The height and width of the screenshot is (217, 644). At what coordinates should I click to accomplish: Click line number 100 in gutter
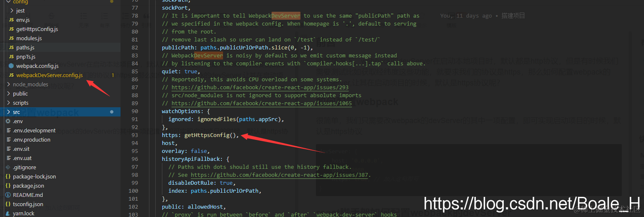(x=133, y=191)
